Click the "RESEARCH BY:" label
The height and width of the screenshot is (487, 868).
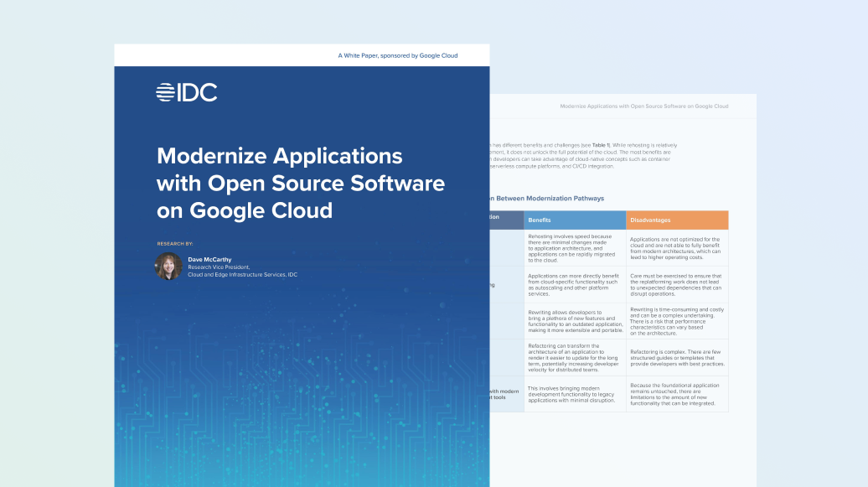[175, 244]
